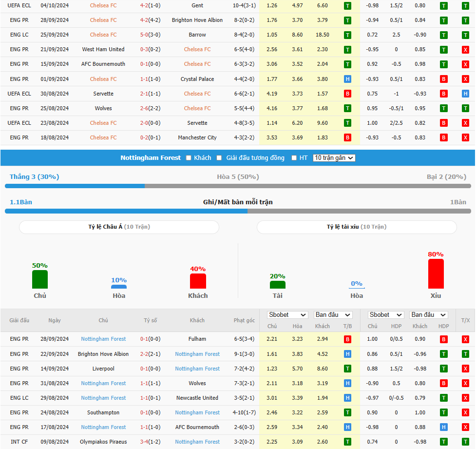Open the 10 trận gần dropdown
This screenshot has width=476, height=449.
[334, 158]
